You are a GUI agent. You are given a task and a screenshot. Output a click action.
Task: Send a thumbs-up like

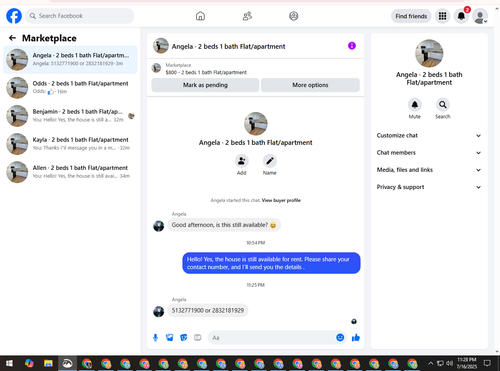(x=356, y=338)
